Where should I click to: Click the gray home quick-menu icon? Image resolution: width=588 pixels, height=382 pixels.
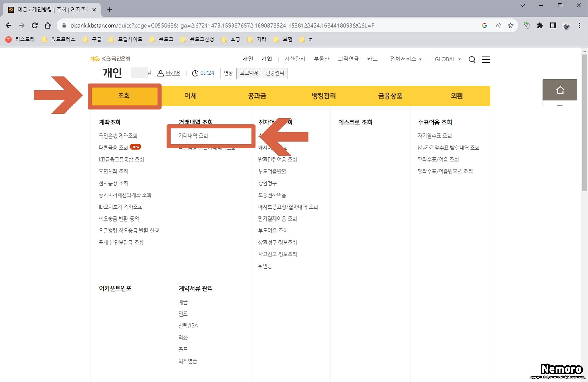pos(560,90)
